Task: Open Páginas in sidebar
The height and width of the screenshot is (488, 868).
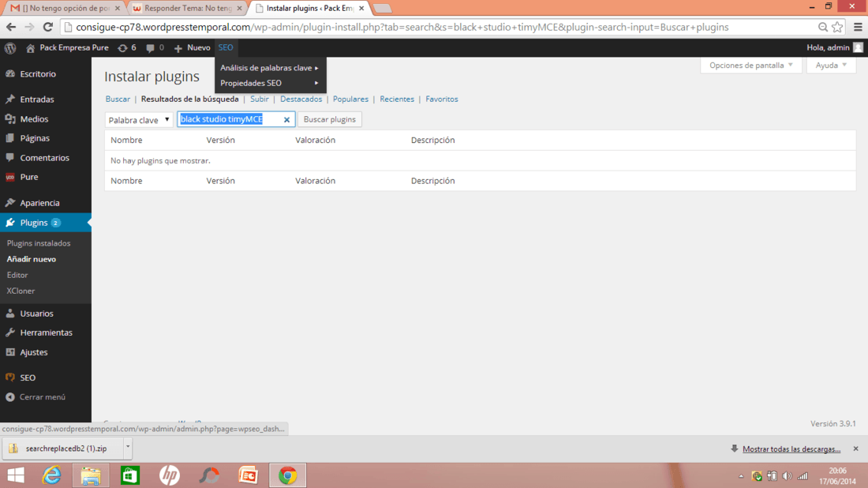Action: tap(34, 138)
